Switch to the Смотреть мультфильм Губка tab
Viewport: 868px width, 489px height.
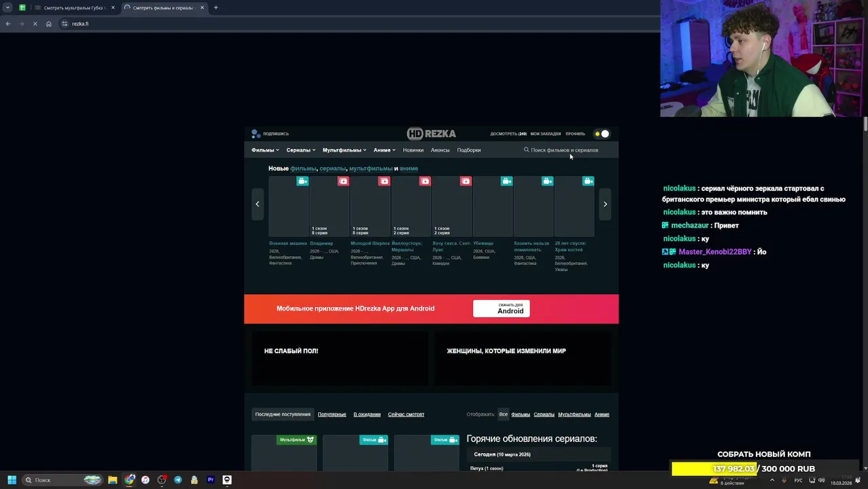pos(73,7)
